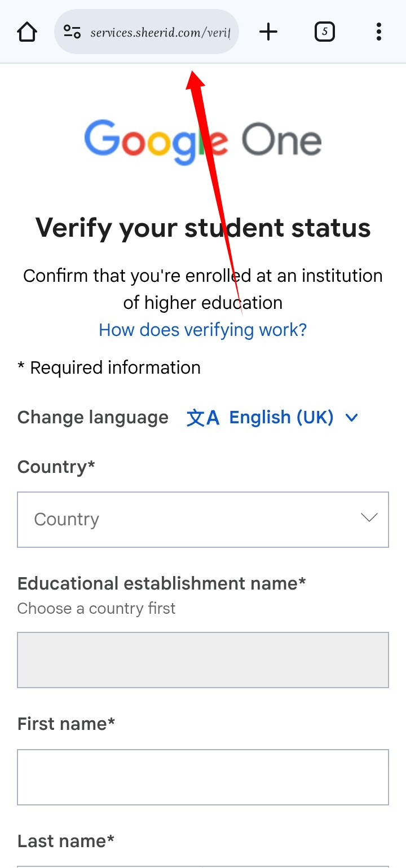
Task: Open a new tab with plus icon
Action: pos(268,32)
